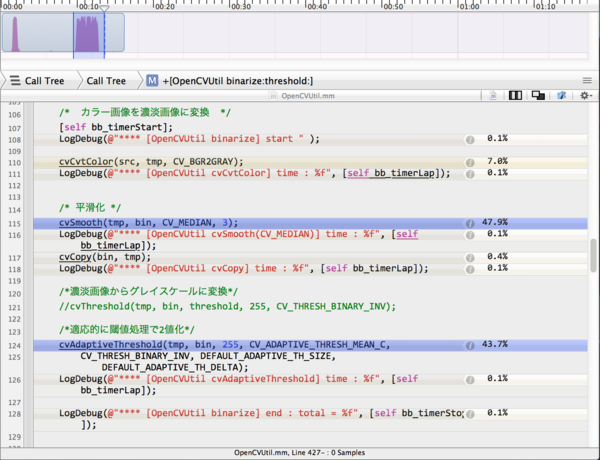Click the cvAdaptiveThreshold function link

111,345
